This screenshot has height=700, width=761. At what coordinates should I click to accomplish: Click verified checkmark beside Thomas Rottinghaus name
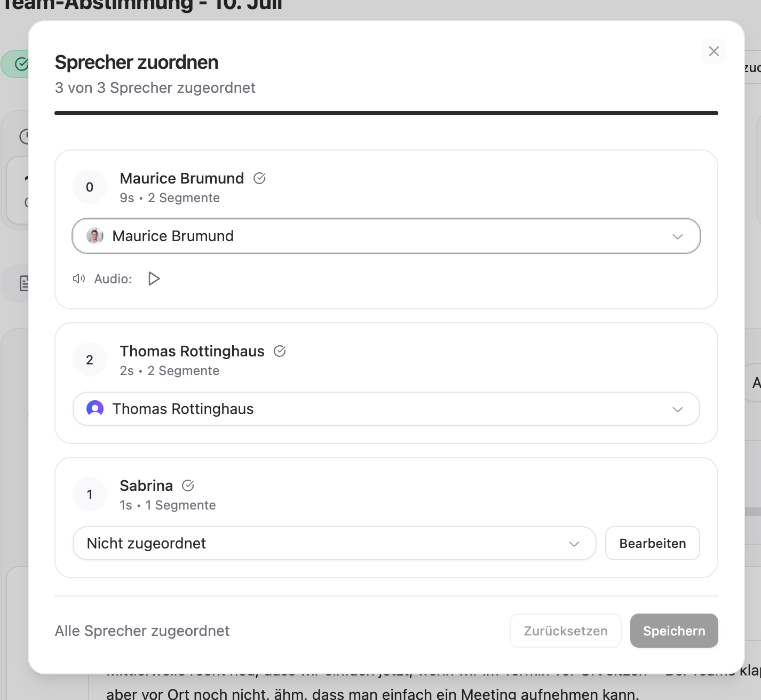click(x=280, y=351)
